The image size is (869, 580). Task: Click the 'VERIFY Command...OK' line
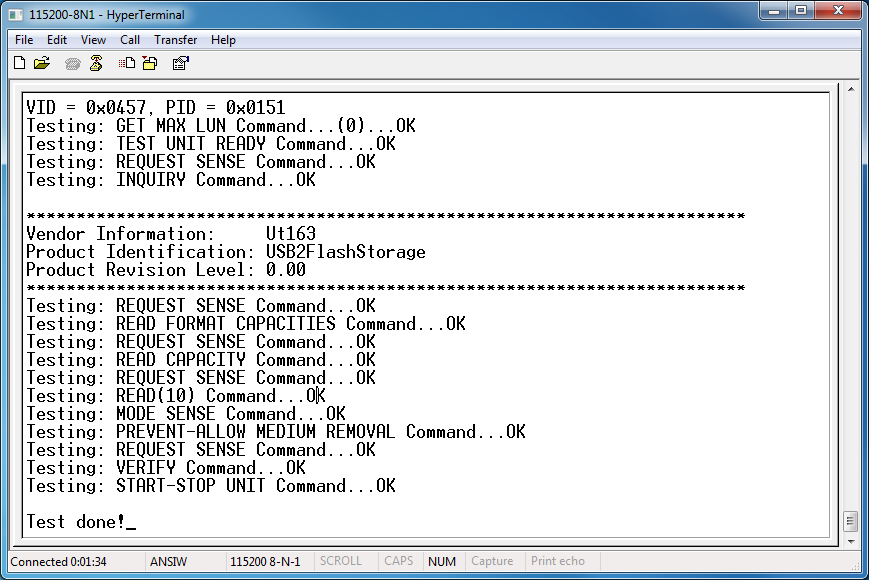166,468
